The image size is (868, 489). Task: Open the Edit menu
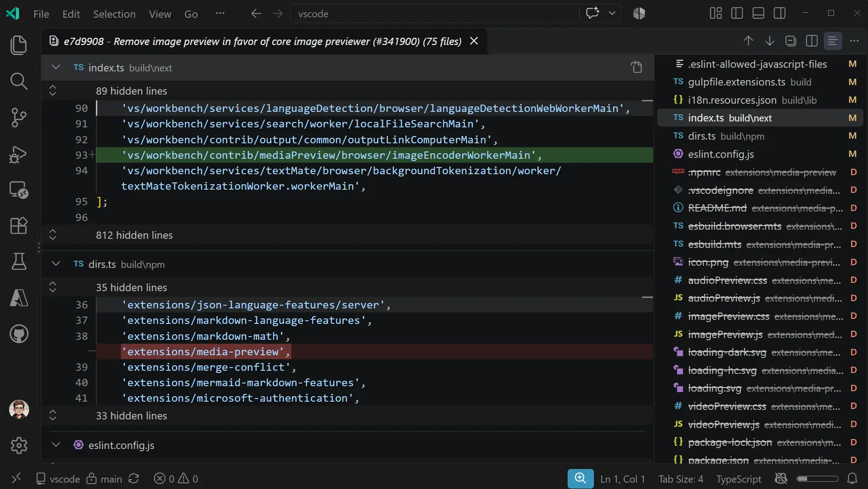point(71,14)
